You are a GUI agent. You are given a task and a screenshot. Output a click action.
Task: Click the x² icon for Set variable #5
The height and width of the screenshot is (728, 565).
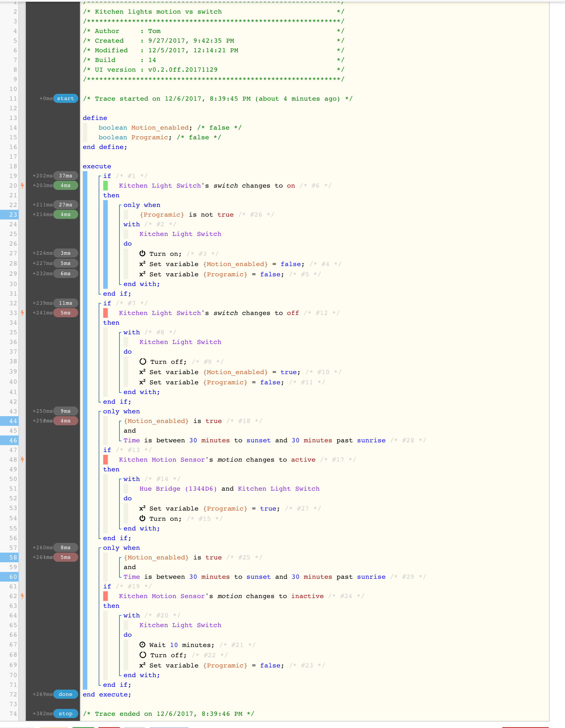pyautogui.click(x=142, y=274)
